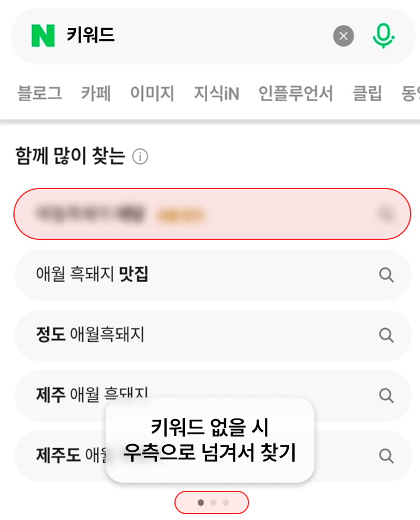Switch to the 카페 tab
The width and height of the screenshot is (420, 520).
tap(96, 93)
